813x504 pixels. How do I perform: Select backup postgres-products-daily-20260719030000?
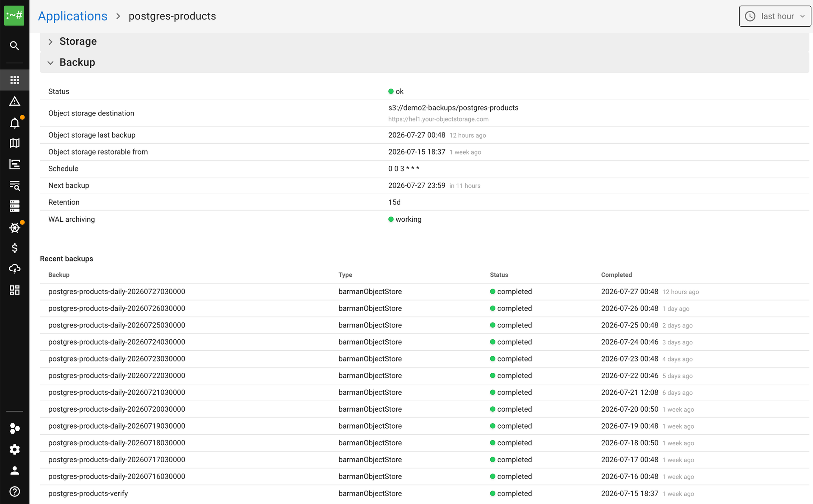pos(116,426)
